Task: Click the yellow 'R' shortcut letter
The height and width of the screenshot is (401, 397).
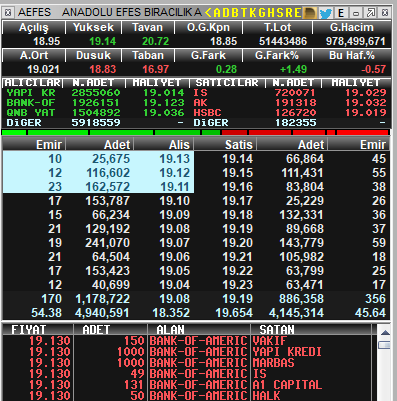Action: [x=289, y=13]
